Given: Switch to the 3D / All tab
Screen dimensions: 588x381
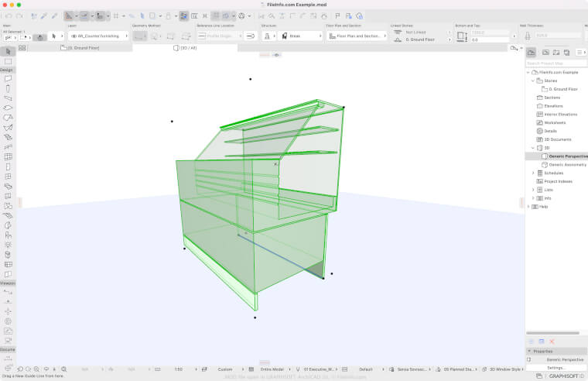Looking at the screenshot, I should click(x=186, y=47).
